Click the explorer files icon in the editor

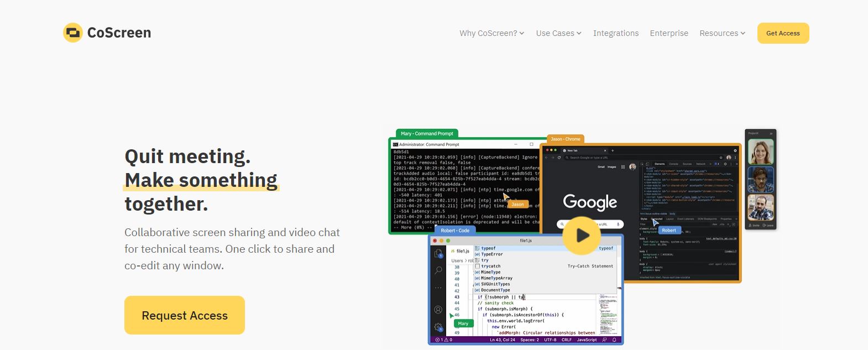(x=438, y=253)
